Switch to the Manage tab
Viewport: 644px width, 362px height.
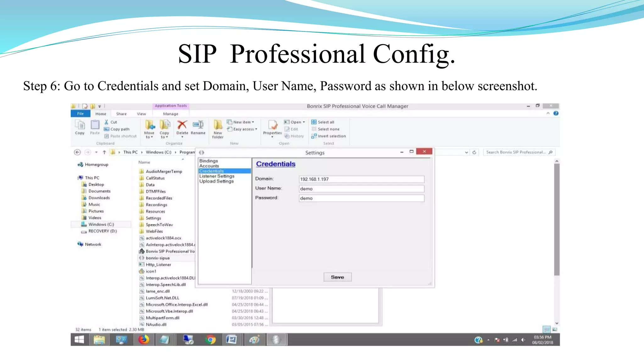[x=171, y=114]
